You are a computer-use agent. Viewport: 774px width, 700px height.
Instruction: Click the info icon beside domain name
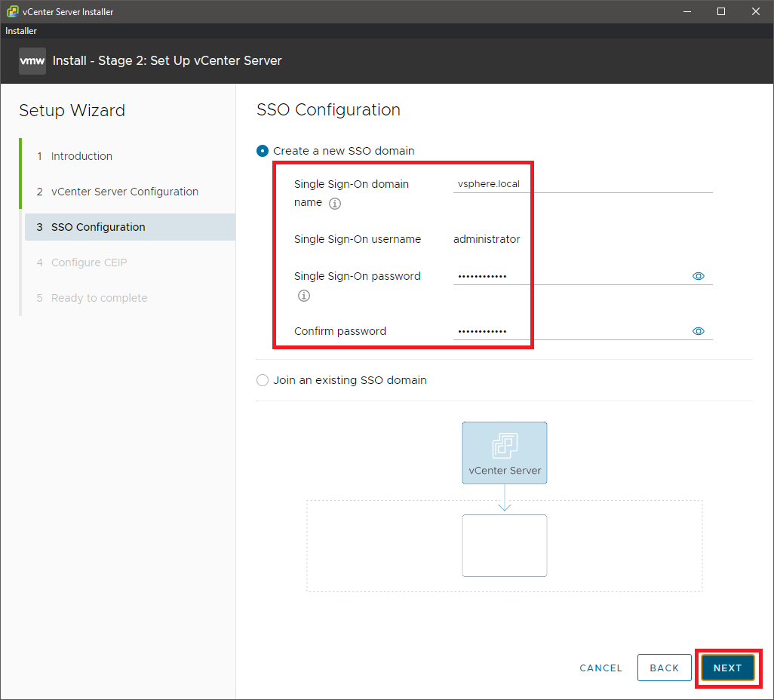coord(336,204)
